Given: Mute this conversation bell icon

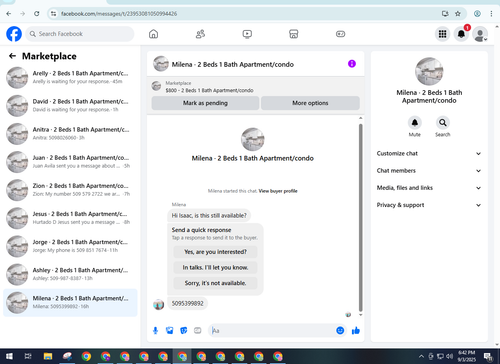Looking at the screenshot, I should [x=415, y=123].
